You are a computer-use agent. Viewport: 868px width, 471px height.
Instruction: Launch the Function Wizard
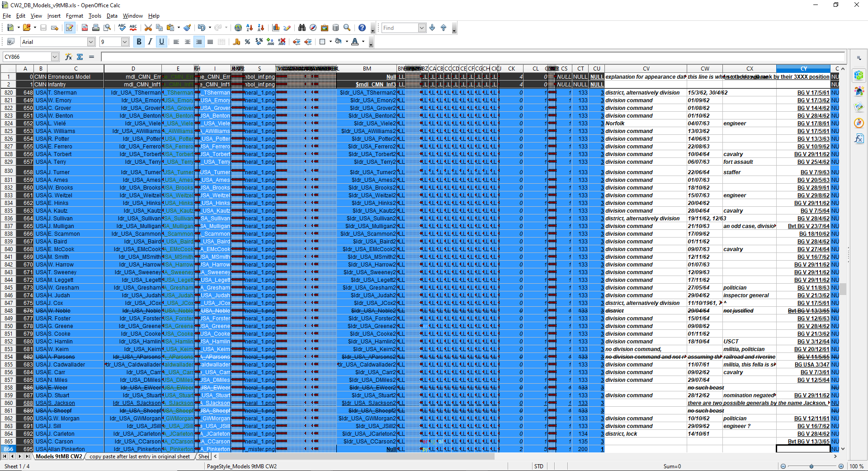pos(68,57)
